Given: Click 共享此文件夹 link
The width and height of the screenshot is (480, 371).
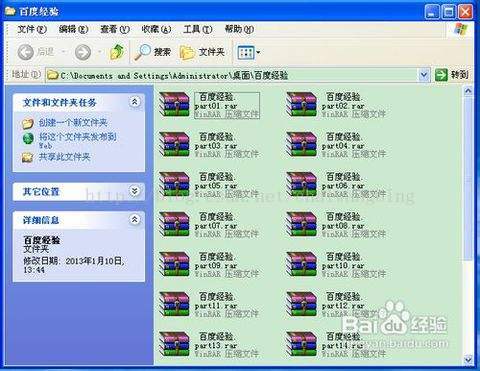Looking at the screenshot, I should tap(64, 157).
